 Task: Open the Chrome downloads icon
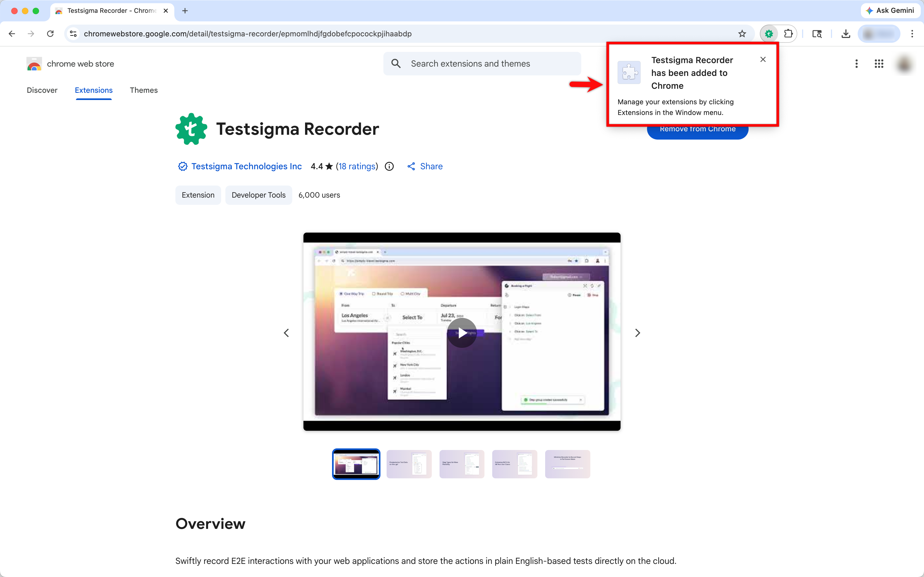[x=846, y=34]
